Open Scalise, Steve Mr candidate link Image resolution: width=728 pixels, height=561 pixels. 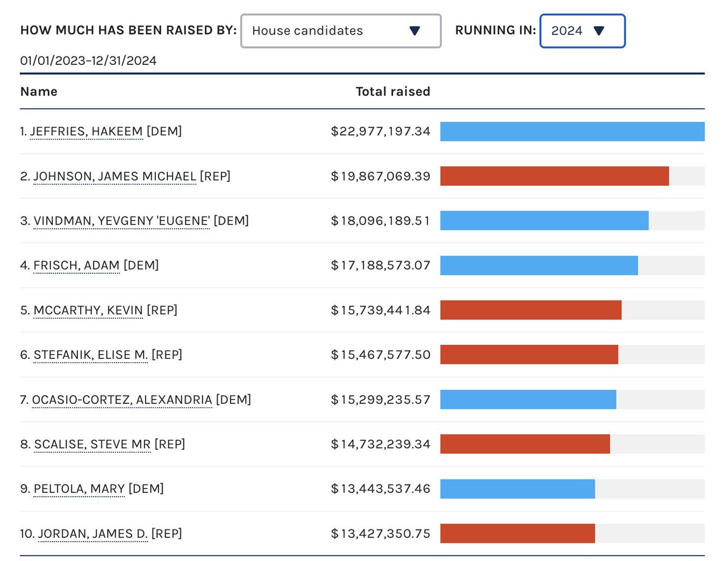92,444
